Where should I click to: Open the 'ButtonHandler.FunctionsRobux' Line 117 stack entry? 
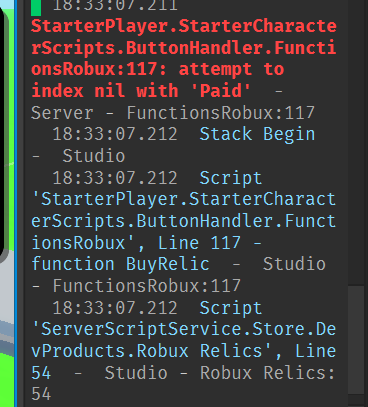[x=183, y=221]
